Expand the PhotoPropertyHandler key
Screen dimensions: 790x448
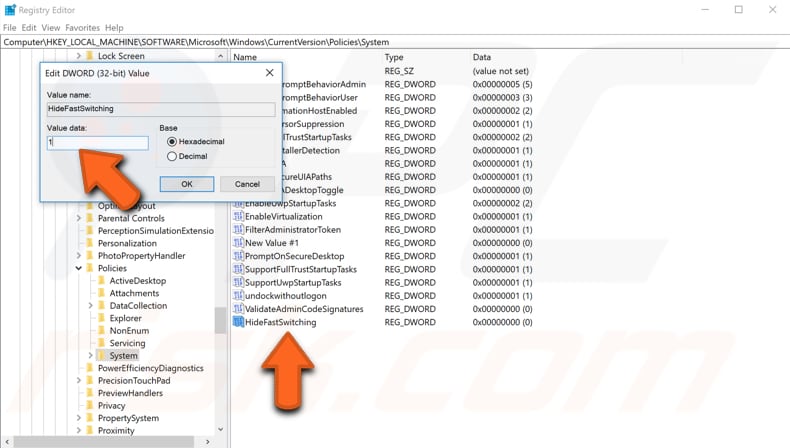pos(79,255)
